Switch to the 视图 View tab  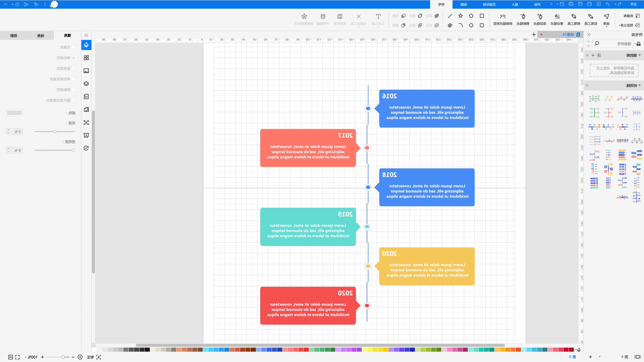click(464, 5)
